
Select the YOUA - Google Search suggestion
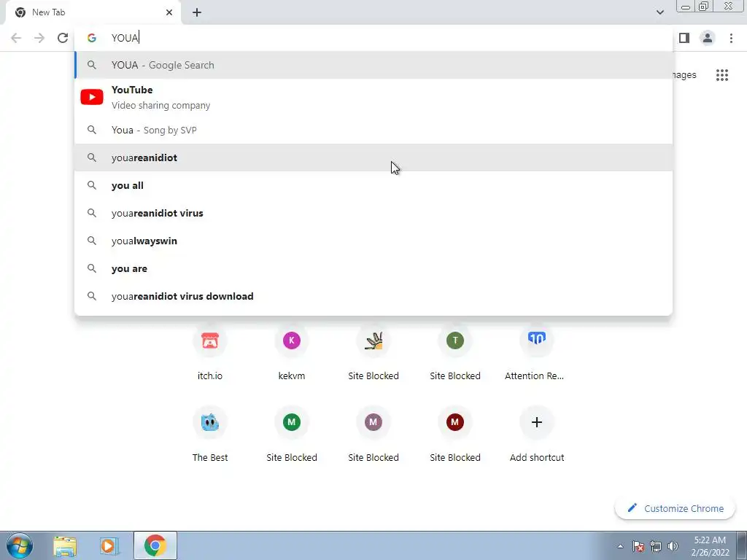pyautogui.click(x=373, y=65)
